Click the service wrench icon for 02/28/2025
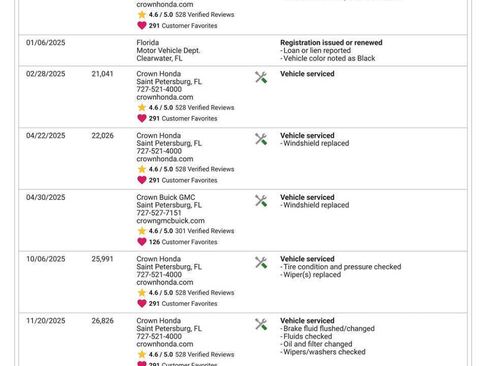Screen dimensions: 488x366 coord(261,77)
